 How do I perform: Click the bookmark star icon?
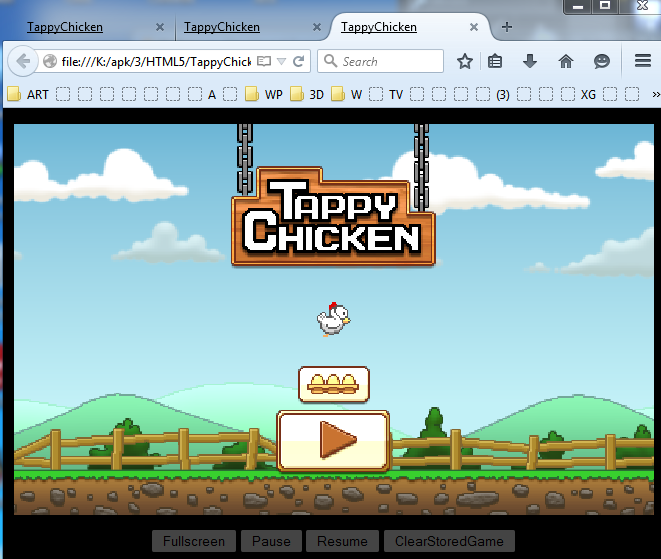[465, 62]
